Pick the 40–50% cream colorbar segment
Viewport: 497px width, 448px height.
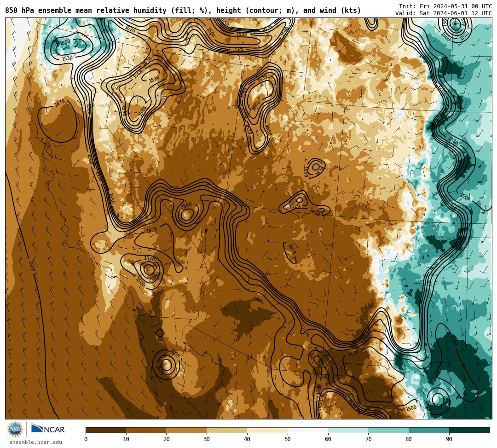coord(267,430)
